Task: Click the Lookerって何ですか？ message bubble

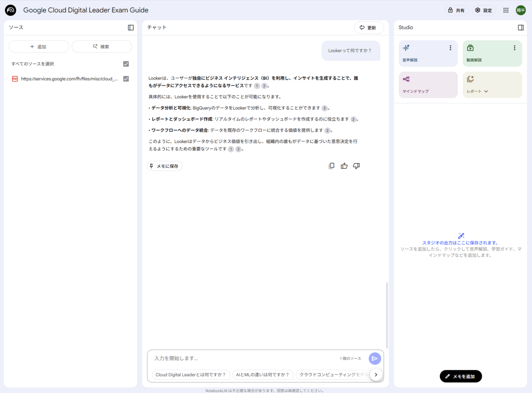Action: [351, 51]
